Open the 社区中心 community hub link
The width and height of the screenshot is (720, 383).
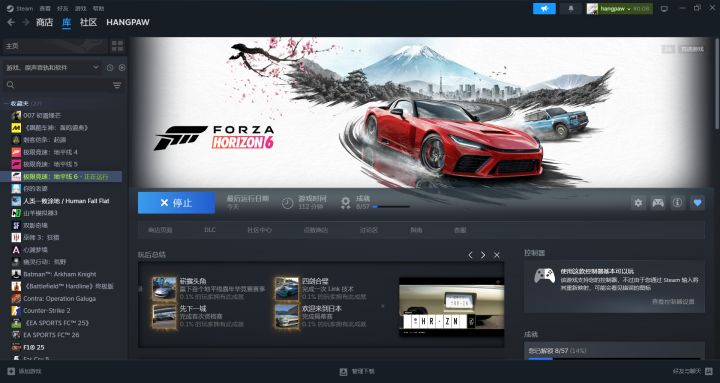coord(259,230)
